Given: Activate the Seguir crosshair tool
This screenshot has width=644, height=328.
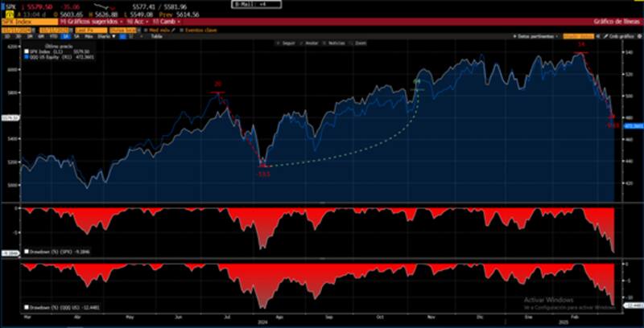Looking at the screenshot, I should (x=287, y=43).
